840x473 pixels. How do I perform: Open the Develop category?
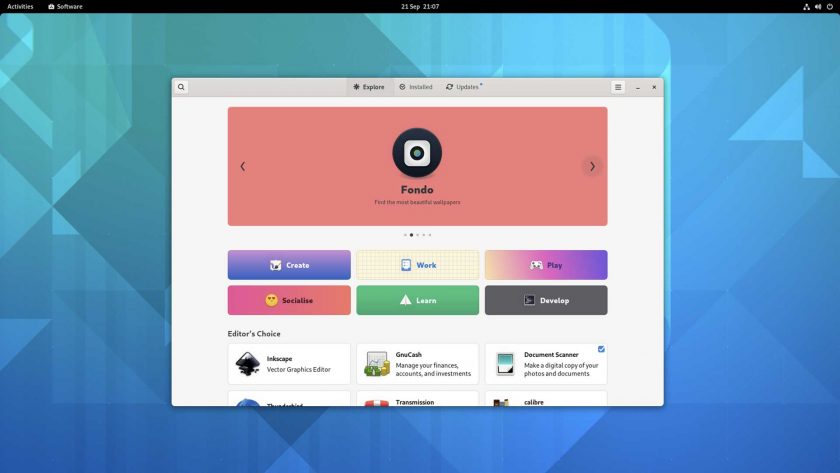click(x=546, y=301)
